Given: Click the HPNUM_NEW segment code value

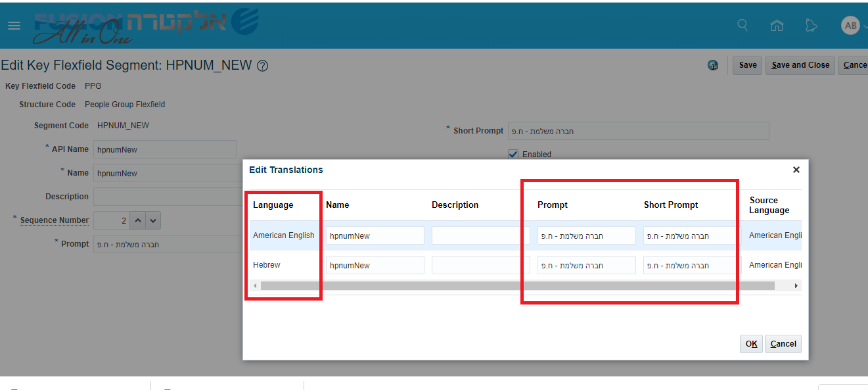Looking at the screenshot, I should click(123, 126).
